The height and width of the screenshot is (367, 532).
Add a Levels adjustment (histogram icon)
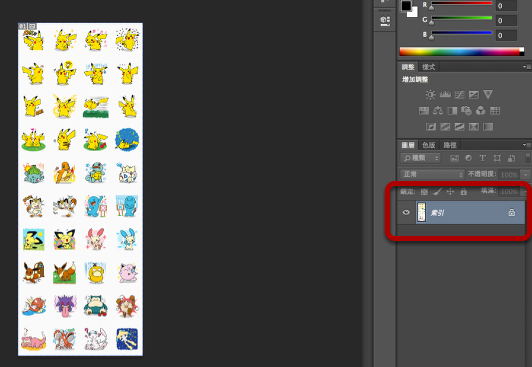click(x=445, y=94)
